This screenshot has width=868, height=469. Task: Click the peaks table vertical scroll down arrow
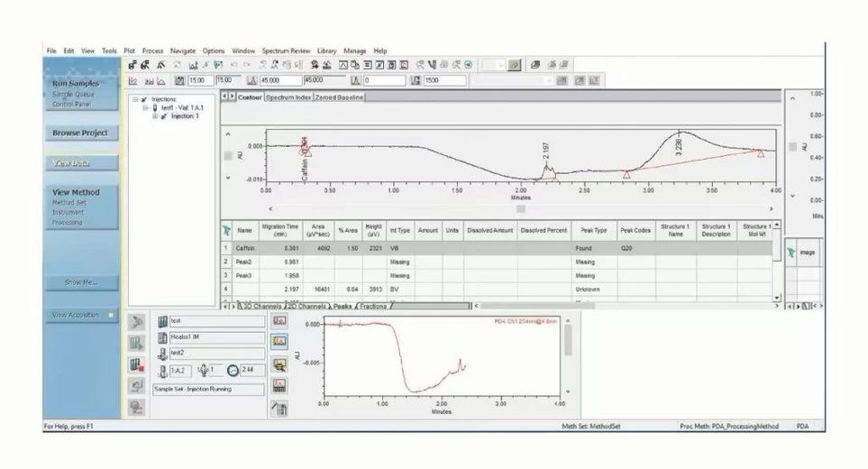tap(777, 298)
